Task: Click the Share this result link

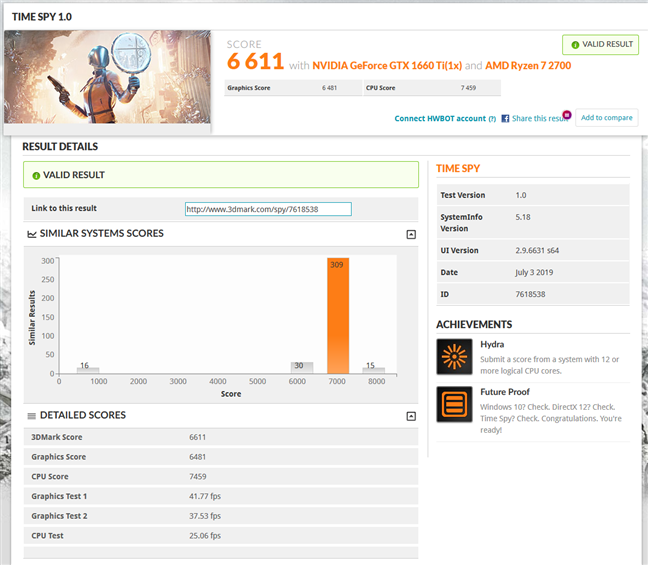Action: [540, 119]
